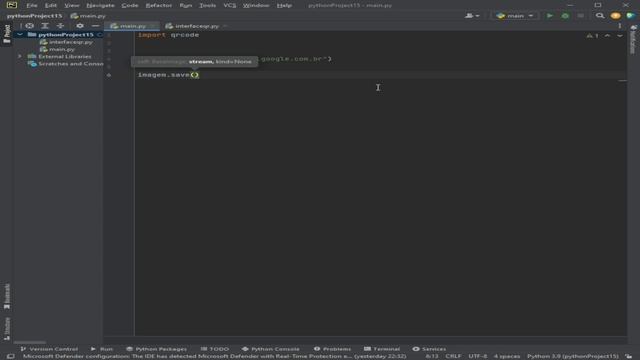
Task: Open Python Console tool window
Action: (x=271, y=349)
